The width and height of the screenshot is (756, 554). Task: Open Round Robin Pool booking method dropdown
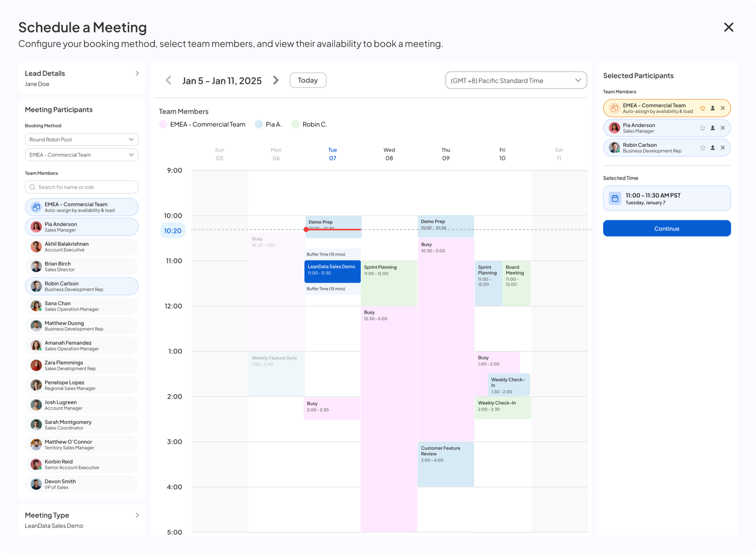point(82,139)
